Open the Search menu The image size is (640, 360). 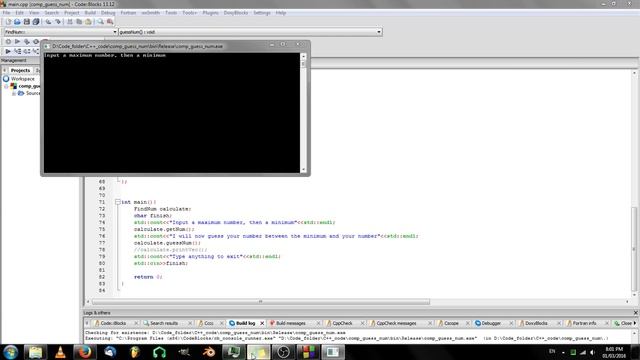52,13
